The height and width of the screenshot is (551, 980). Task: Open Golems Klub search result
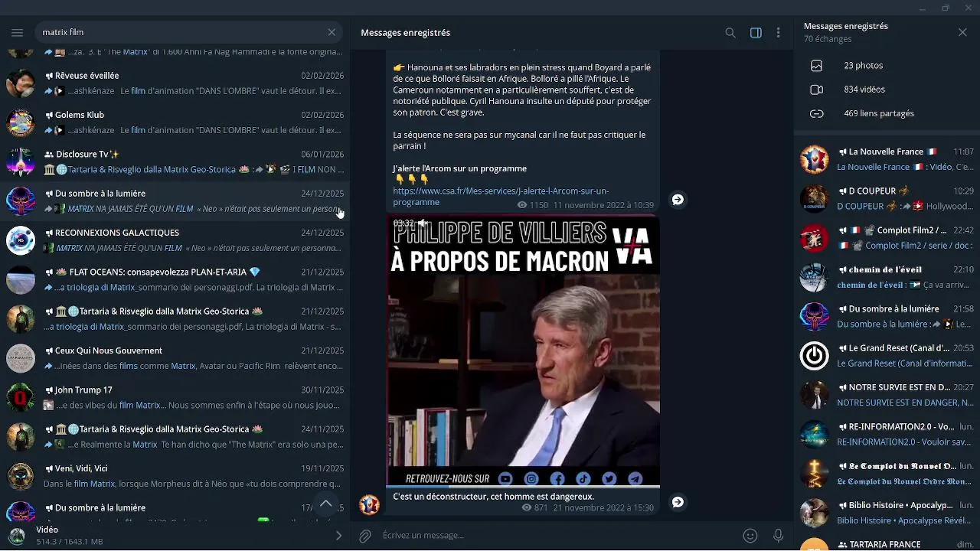pyautogui.click(x=175, y=122)
